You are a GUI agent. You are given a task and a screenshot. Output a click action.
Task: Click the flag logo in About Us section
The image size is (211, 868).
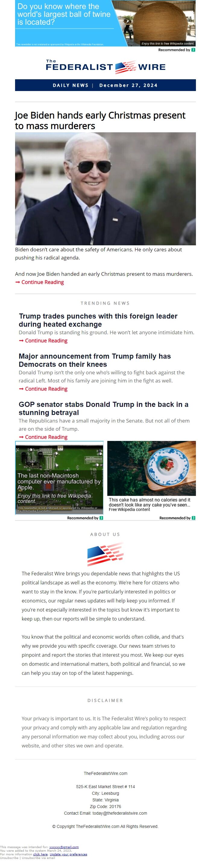[x=105, y=554]
